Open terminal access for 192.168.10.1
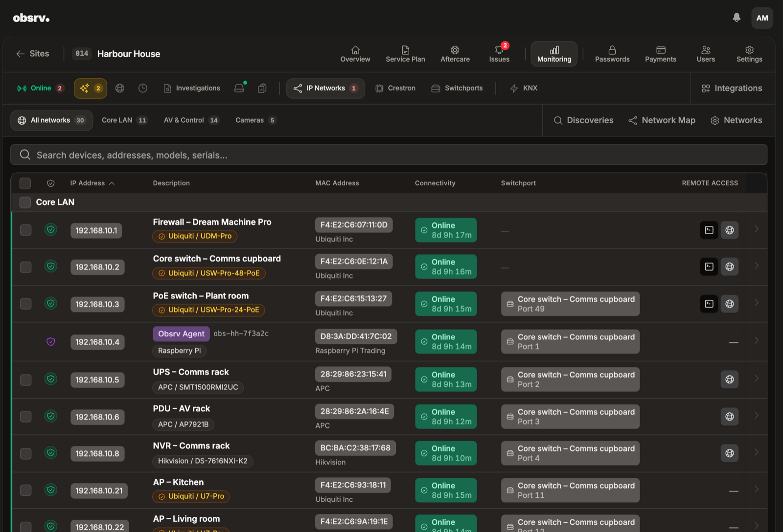Image resolution: width=783 pixels, height=532 pixels. click(x=709, y=230)
